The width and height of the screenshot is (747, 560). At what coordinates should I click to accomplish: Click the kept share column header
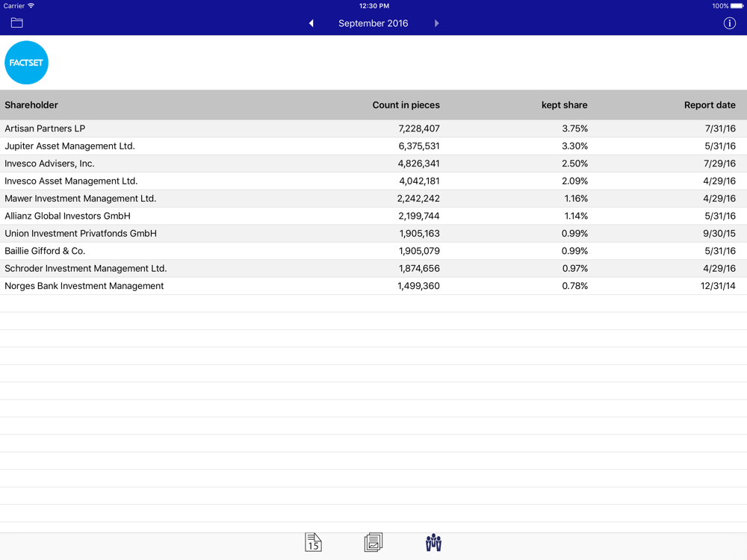[x=564, y=105]
